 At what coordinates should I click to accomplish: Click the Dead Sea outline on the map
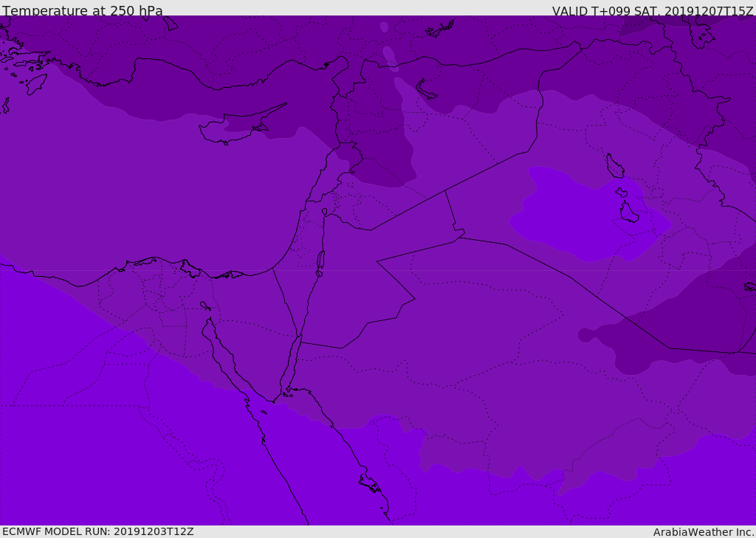[x=320, y=263]
